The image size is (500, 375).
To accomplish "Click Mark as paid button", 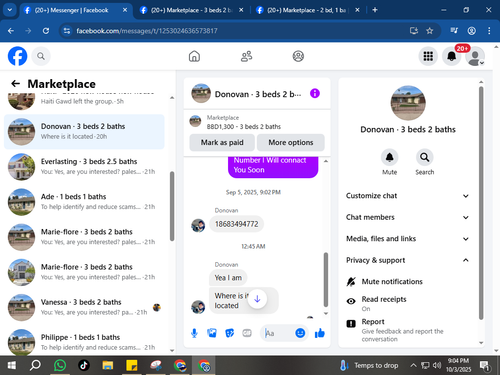I will 222,143.
